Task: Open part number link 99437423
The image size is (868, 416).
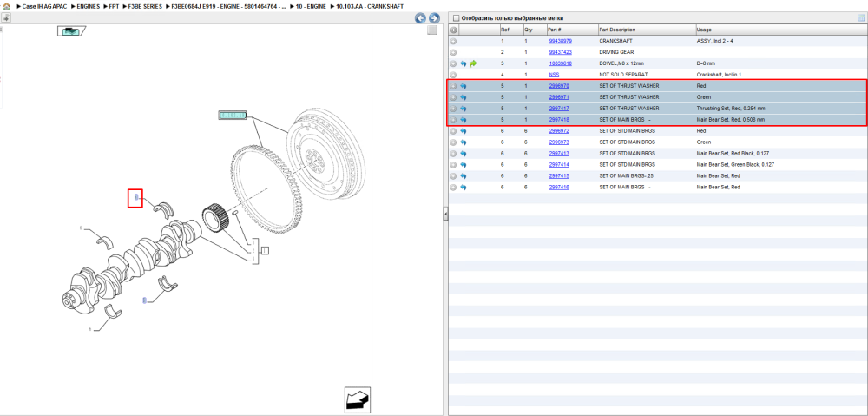Action: pos(560,52)
